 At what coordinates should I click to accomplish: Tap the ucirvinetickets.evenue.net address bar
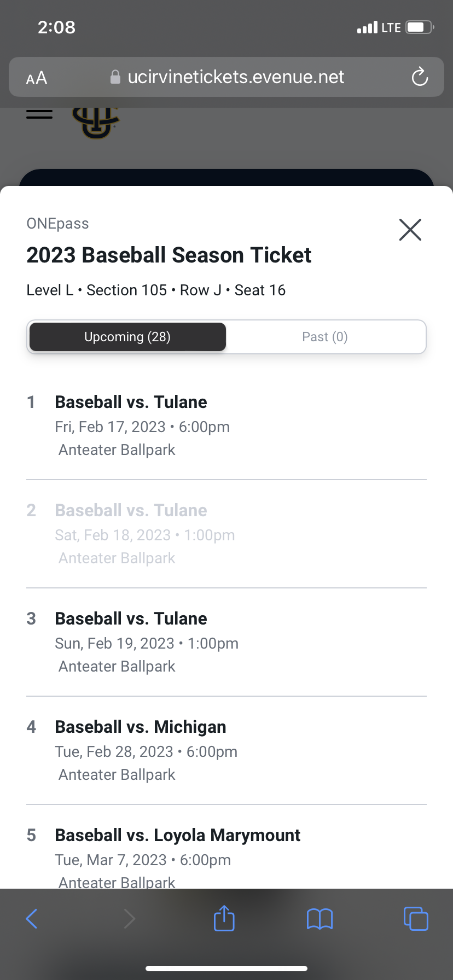(x=235, y=77)
